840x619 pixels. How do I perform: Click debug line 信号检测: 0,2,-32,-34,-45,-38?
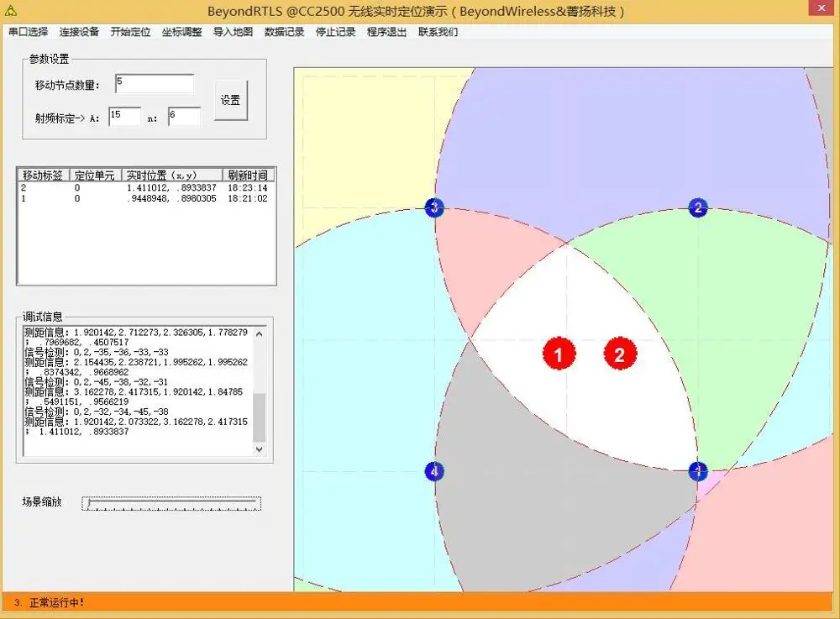97,412
